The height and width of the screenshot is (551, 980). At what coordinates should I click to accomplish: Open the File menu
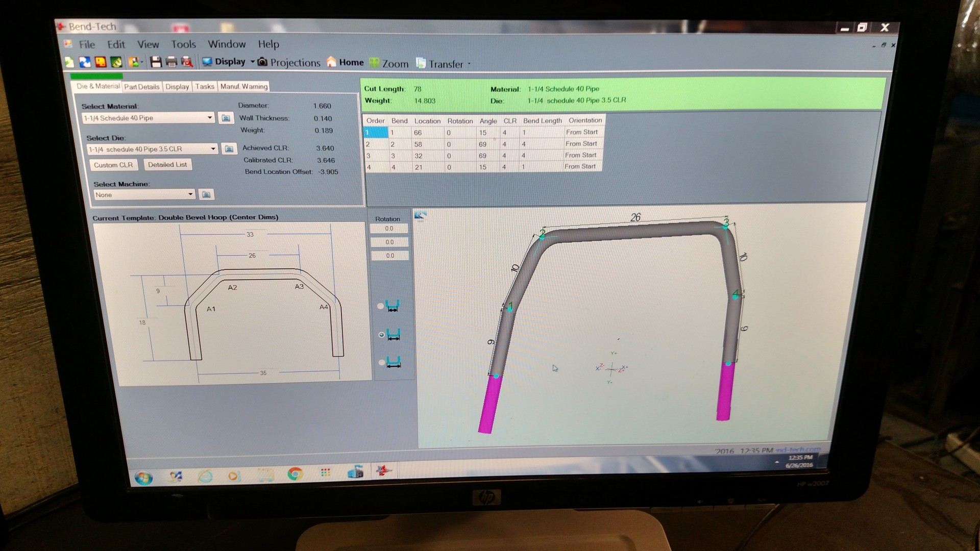[x=87, y=44]
